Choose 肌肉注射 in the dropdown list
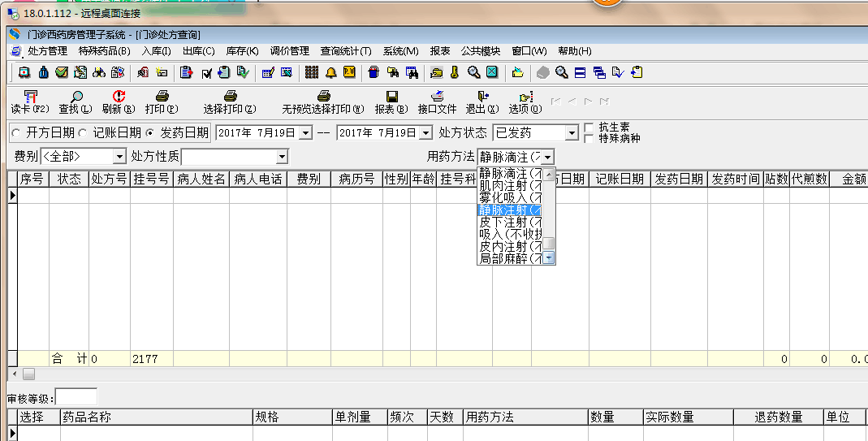This screenshot has width=868, height=441. click(509, 186)
